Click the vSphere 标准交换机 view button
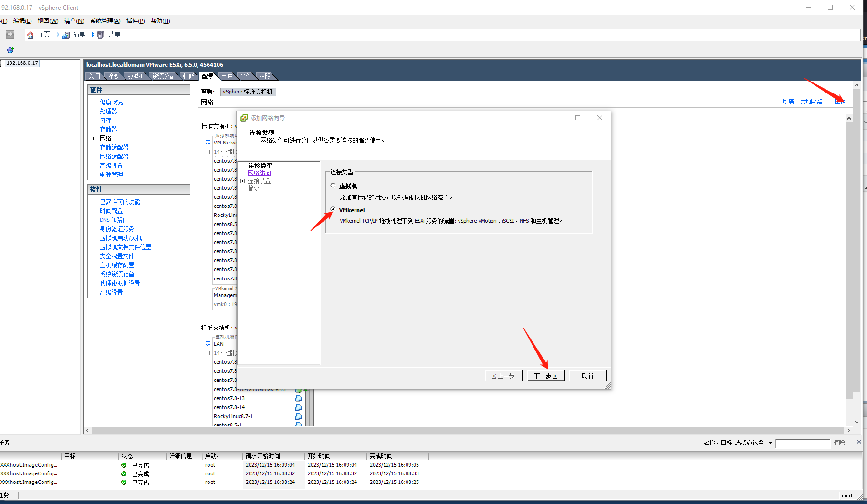This screenshot has width=867, height=504. (x=248, y=92)
